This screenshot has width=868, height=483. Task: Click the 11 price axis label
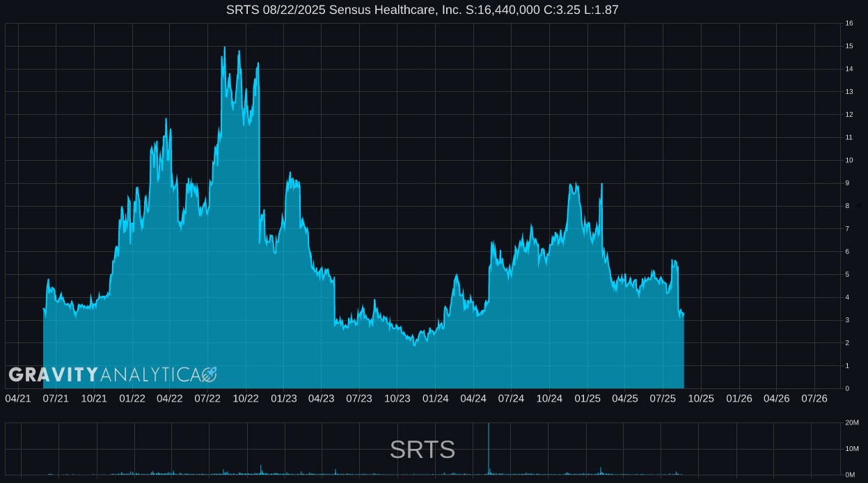tap(849, 137)
